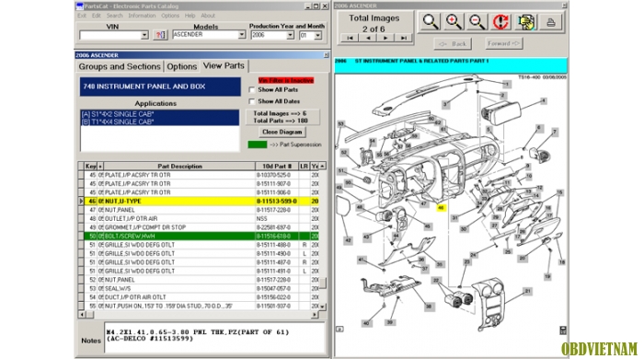Screen dimensions: 644x359
Task: Click part number 8-15111-907-0
Action: tap(273, 183)
